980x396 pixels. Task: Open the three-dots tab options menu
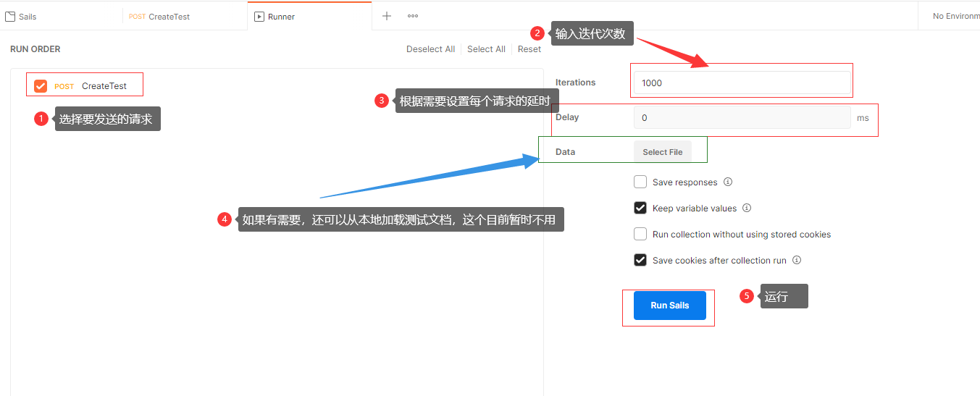click(x=413, y=16)
